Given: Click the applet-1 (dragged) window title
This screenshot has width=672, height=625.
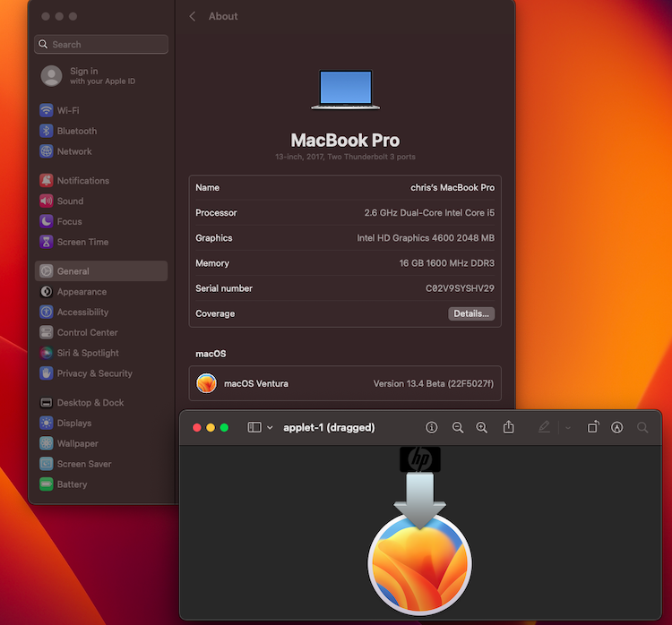Looking at the screenshot, I should [329, 427].
